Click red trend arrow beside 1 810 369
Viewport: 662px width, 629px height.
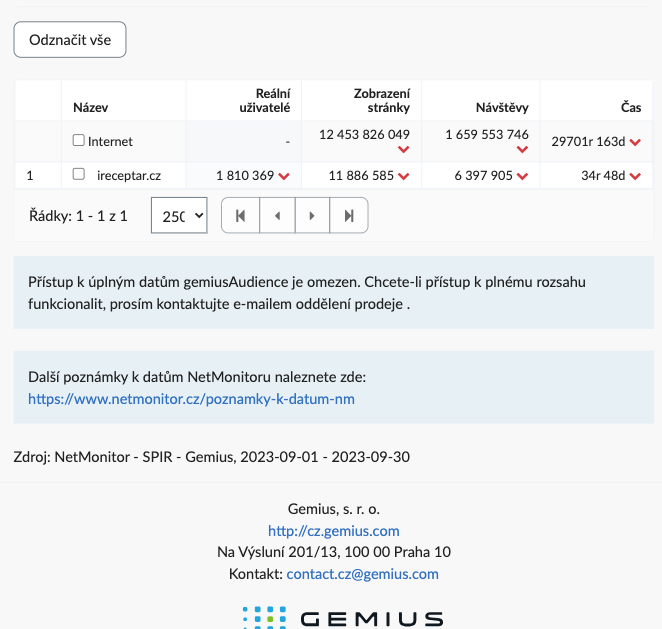284,176
